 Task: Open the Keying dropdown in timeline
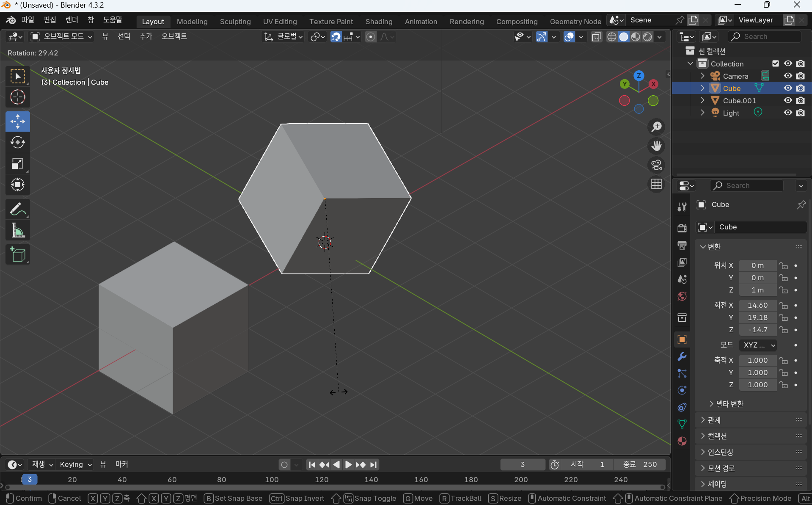click(x=75, y=464)
